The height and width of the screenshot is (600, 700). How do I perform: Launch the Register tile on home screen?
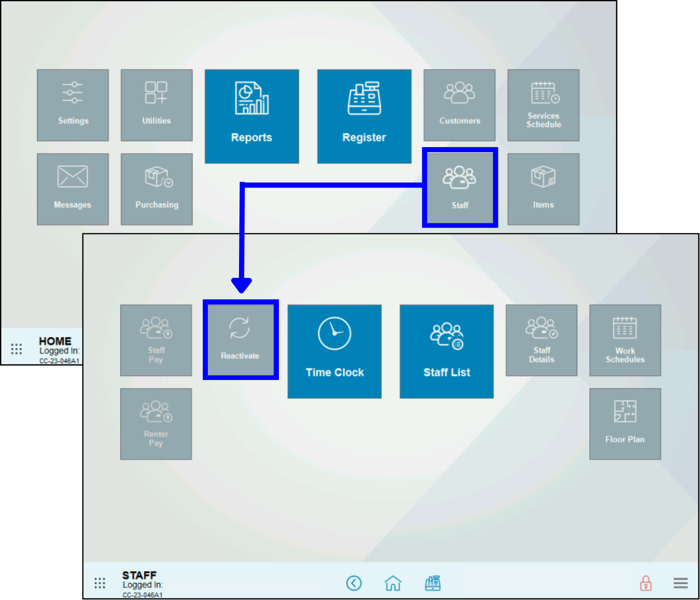364,116
